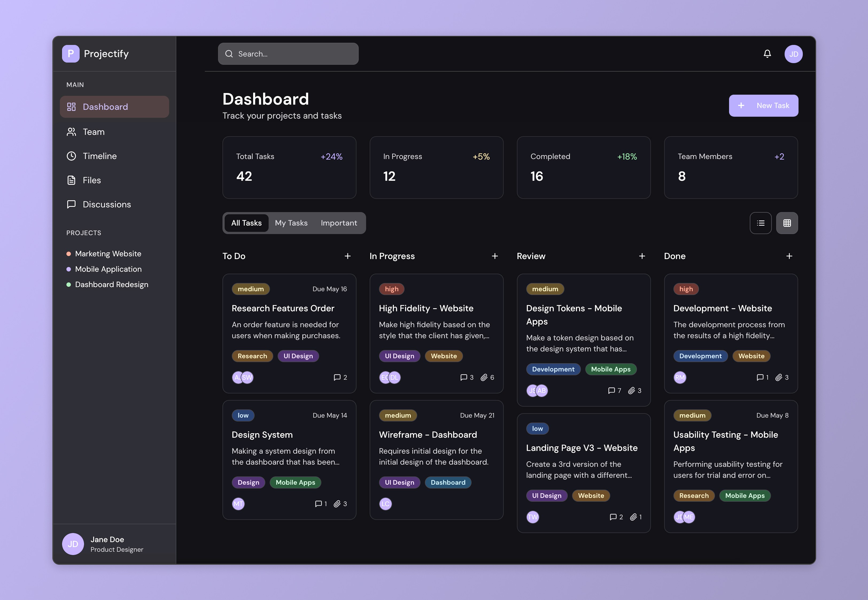Open Timeline from the sidebar
Viewport: 868px width, 600px height.
coord(100,156)
